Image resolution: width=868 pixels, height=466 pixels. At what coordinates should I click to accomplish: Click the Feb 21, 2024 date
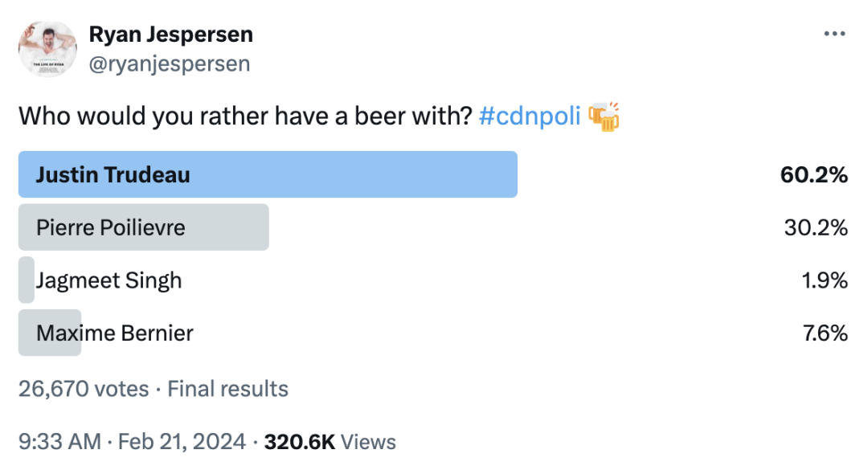click(x=182, y=442)
